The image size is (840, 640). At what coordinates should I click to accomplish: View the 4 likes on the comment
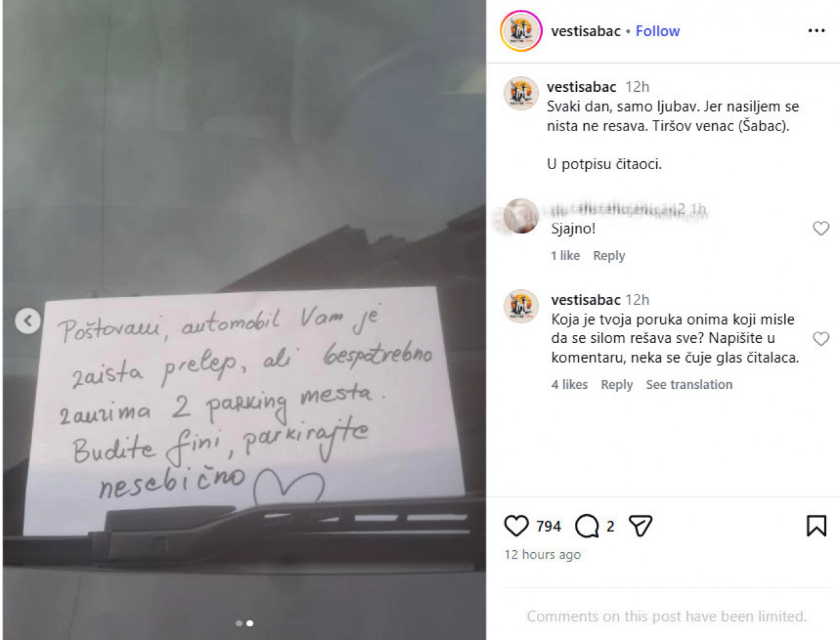(570, 384)
